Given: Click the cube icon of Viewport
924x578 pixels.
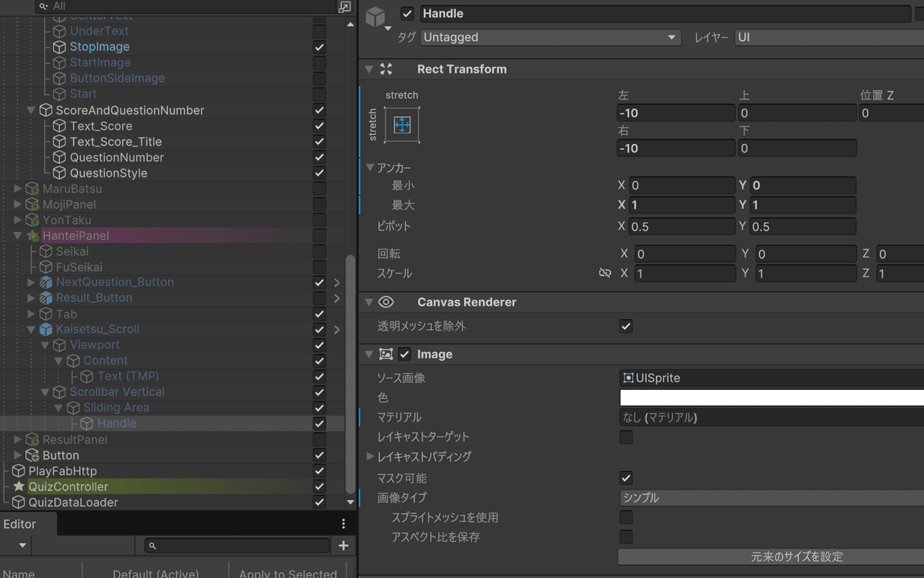Looking at the screenshot, I should point(59,344).
